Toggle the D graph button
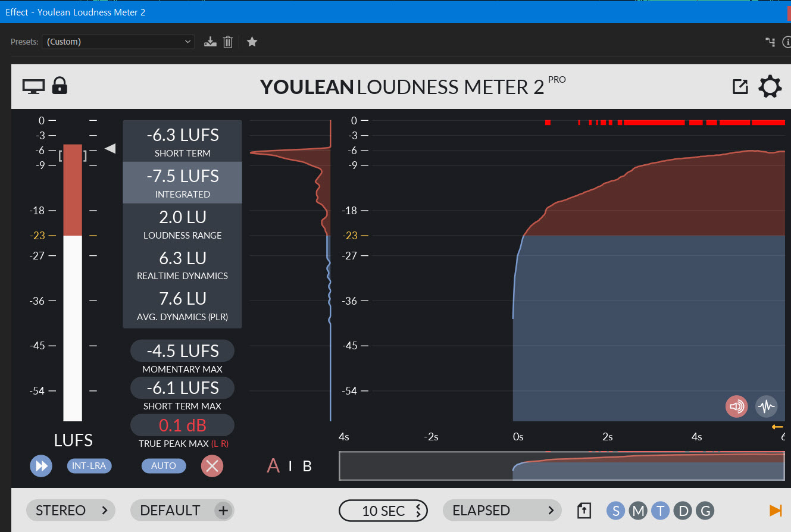The height and width of the screenshot is (532, 791). pos(683,511)
